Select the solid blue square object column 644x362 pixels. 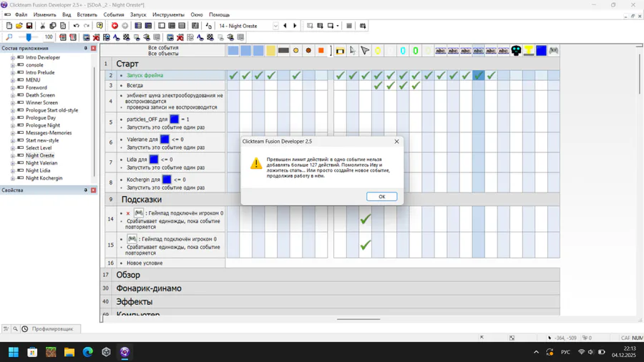(542, 51)
